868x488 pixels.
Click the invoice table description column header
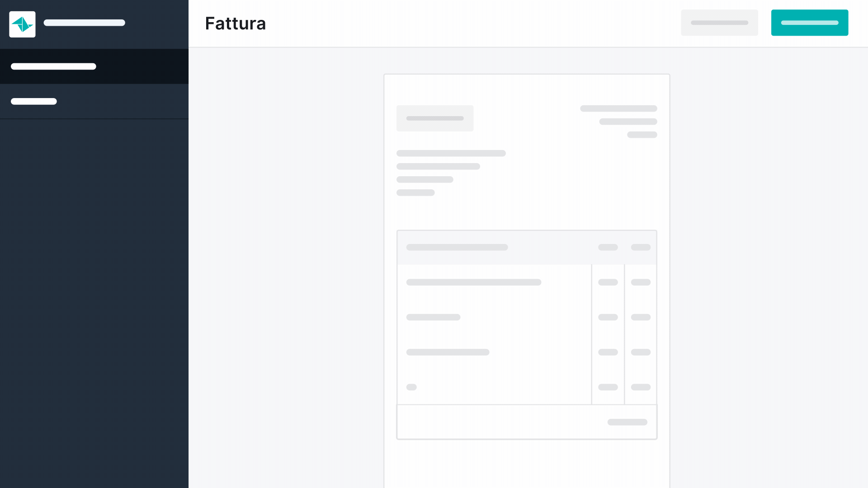457,247
